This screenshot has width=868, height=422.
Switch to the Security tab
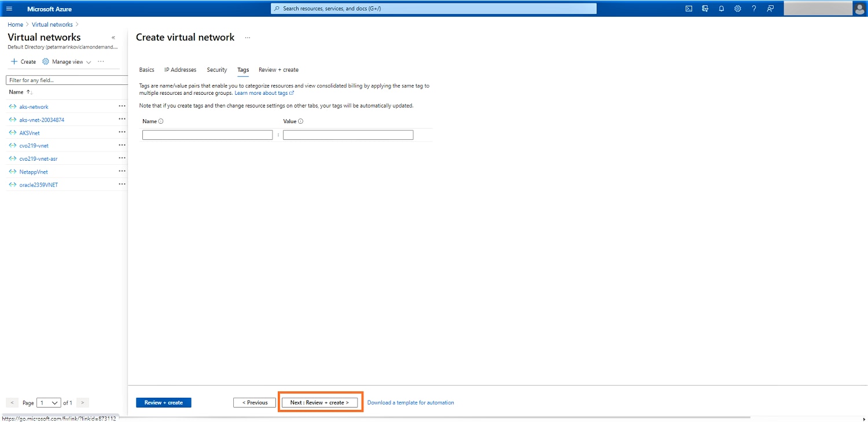217,70
